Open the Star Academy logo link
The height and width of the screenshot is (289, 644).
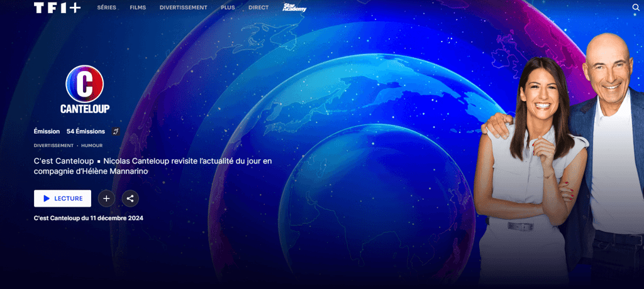294,8
